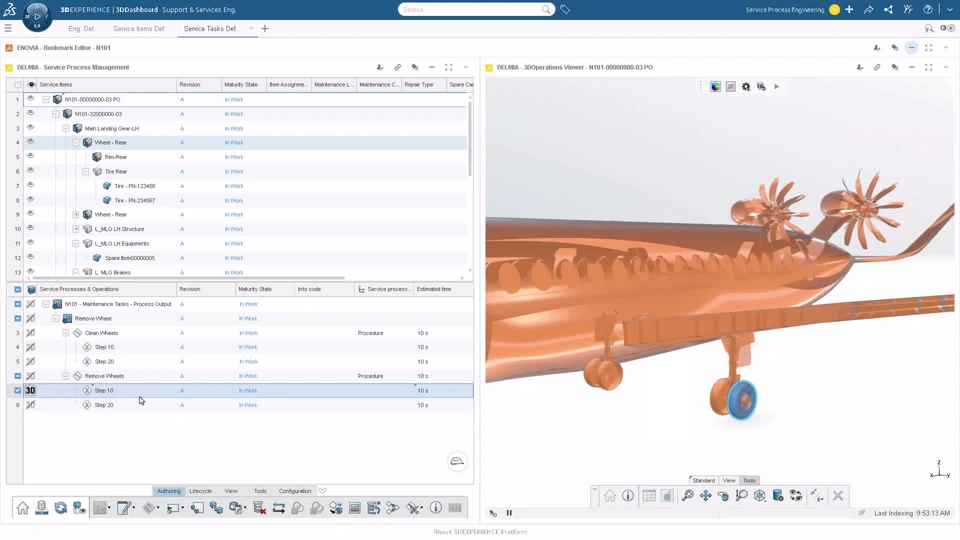Viewport: 960px width, 540px height.
Task: Select the Zoom magnifier tool in the 3D viewer
Action: (x=688, y=496)
